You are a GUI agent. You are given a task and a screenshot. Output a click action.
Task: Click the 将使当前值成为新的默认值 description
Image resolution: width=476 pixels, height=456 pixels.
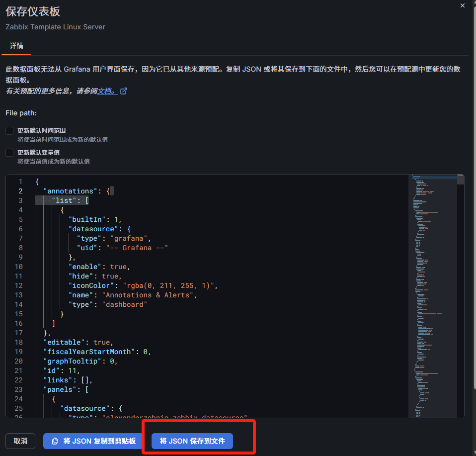[x=54, y=162]
